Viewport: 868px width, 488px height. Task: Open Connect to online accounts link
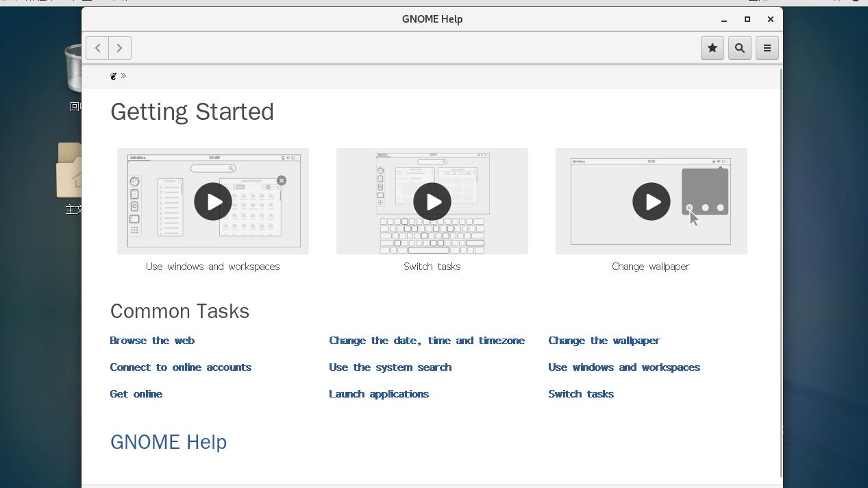tap(181, 367)
